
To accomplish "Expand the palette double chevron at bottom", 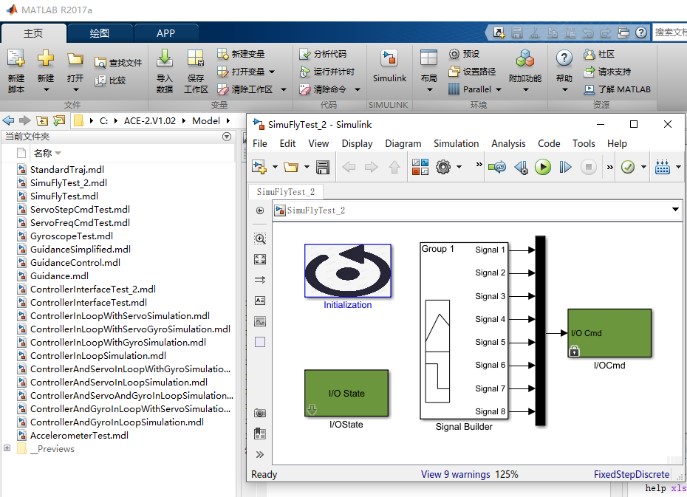I will 260,454.
